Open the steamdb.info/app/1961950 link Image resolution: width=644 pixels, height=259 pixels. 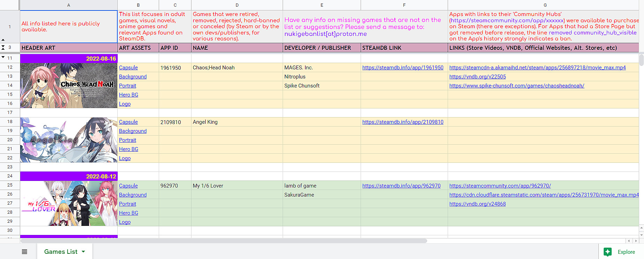(x=403, y=68)
